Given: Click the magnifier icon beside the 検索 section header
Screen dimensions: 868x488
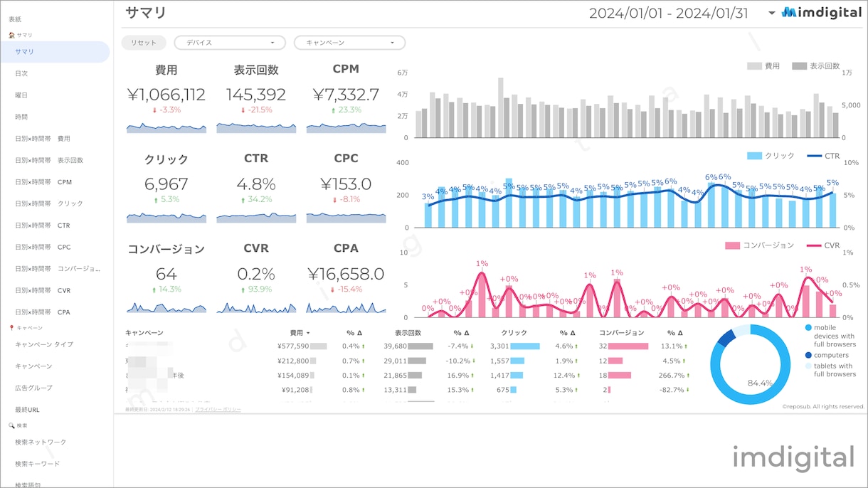Looking at the screenshot, I should 11,425.
